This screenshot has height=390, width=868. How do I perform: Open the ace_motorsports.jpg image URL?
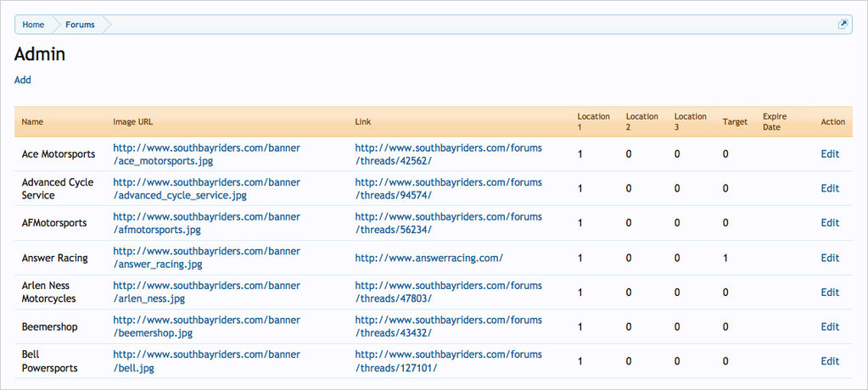pyautogui.click(x=206, y=154)
